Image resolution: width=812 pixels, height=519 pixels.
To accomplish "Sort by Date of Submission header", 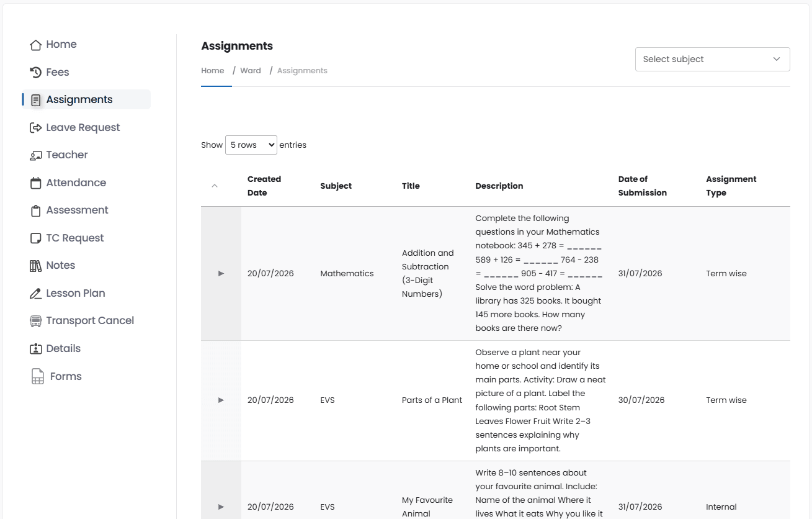I will point(643,186).
